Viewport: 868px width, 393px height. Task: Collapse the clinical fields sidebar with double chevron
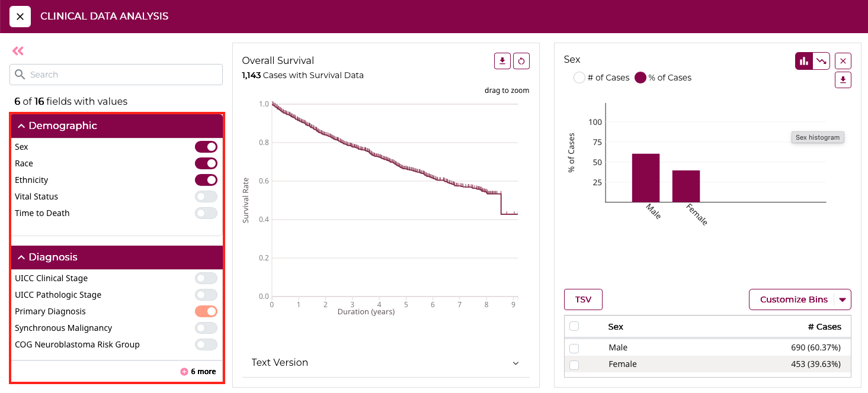click(17, 51)
